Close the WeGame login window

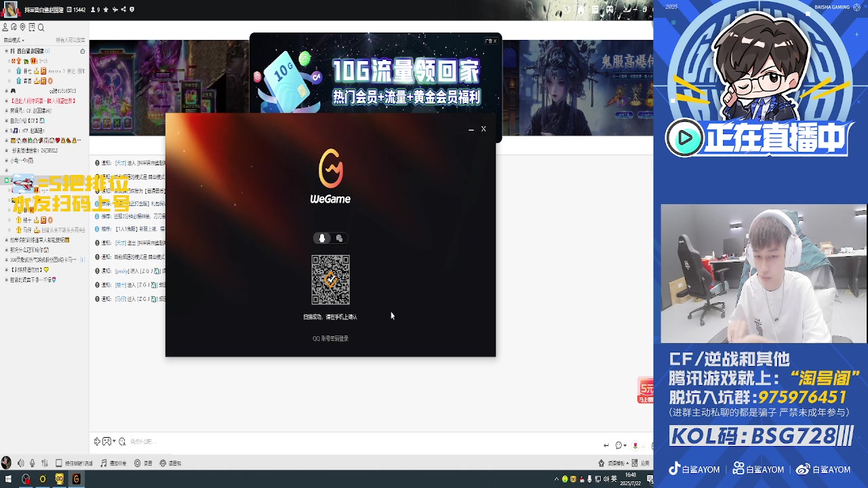[x=484, y=129]
